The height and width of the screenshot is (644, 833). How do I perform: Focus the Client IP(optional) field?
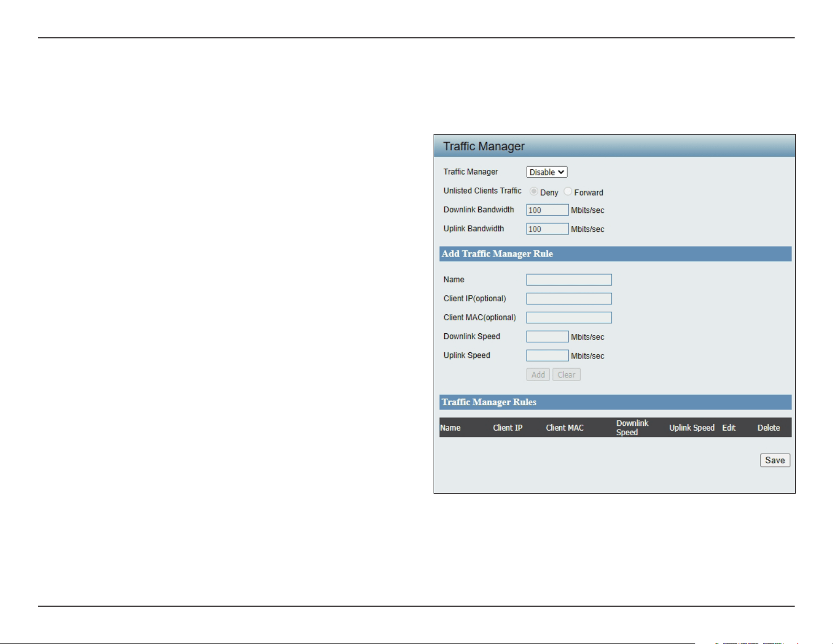click(x=569, y=299)
